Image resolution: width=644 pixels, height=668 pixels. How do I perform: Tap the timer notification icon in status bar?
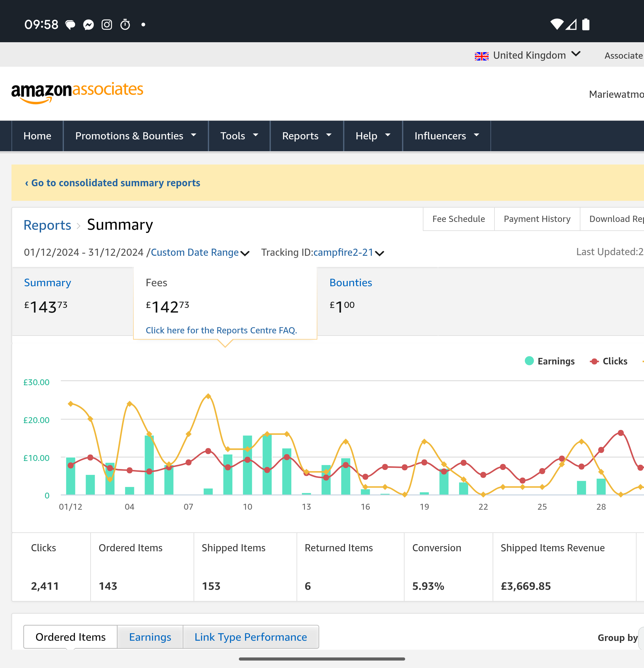coord(125,25)
